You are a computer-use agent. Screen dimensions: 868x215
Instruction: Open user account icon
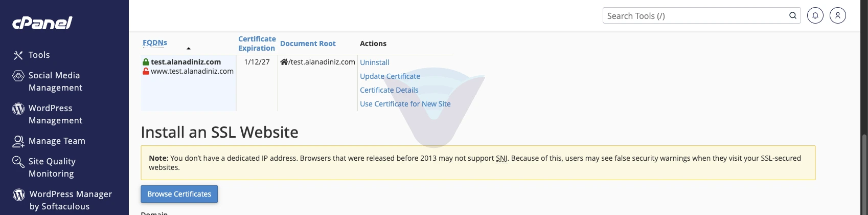click(x=838, y=15)
